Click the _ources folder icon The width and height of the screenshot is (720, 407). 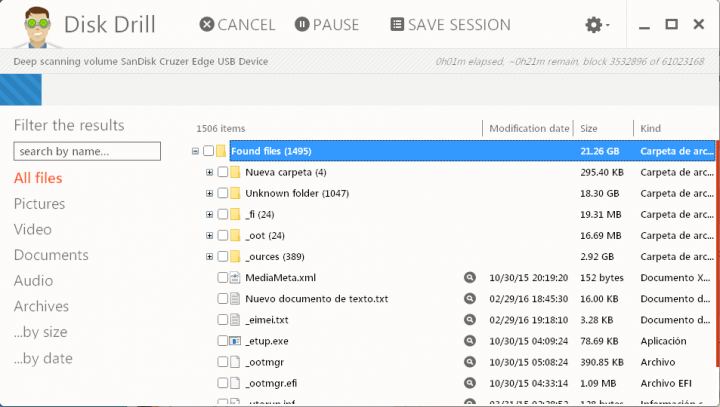click(235, 257)
